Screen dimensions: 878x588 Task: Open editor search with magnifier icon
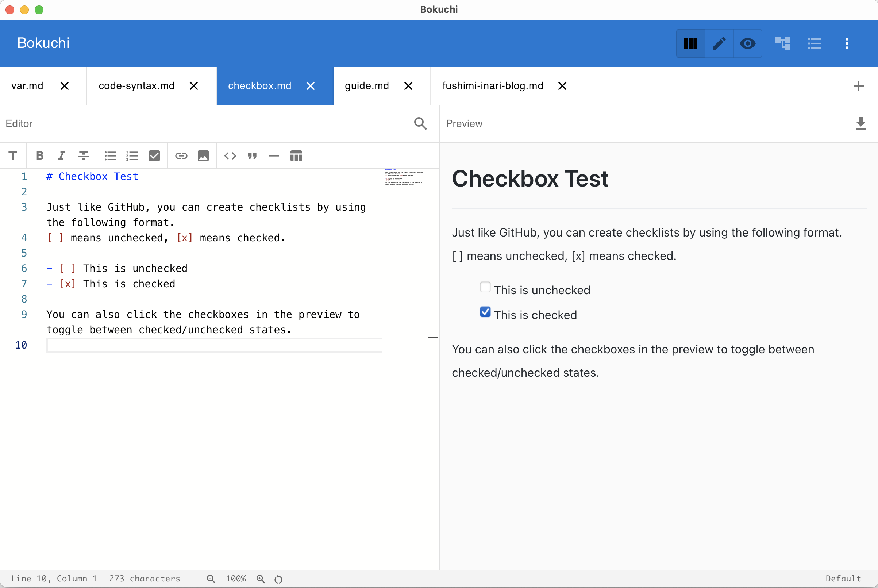click(420, 123)
